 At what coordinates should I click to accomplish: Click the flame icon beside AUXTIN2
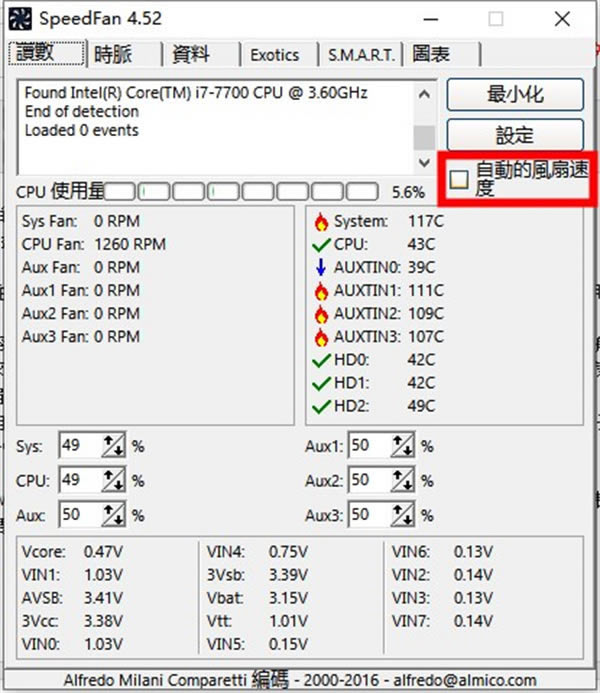pos(321,314)
